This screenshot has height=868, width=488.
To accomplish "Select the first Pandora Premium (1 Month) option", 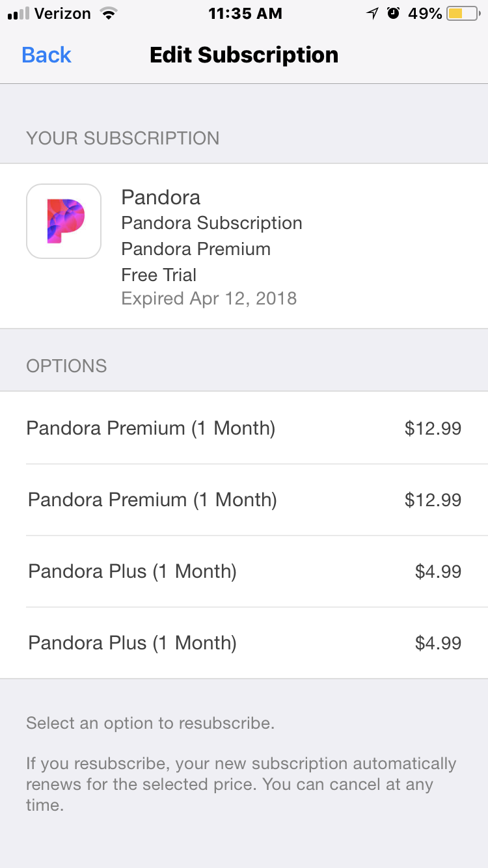I will click(151, 428).
